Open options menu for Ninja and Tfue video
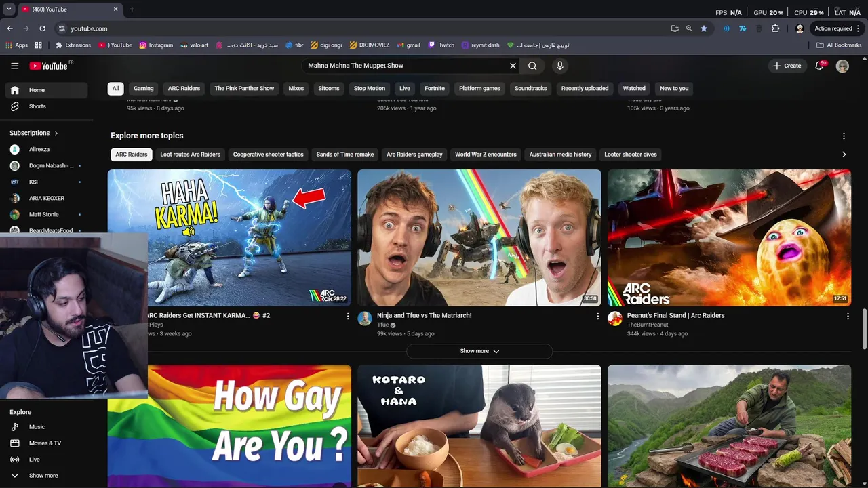Viewport: 868px width, 488px height. tap(597, 317)
